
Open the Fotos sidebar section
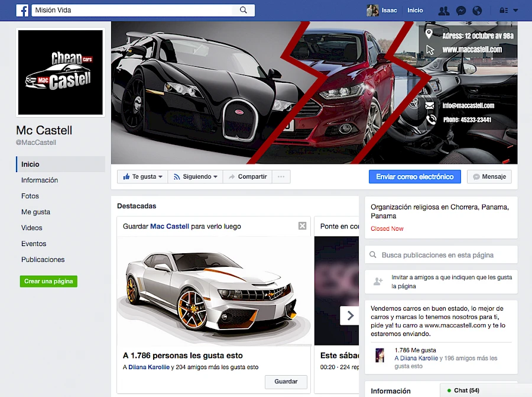click(x=30, y=196)
